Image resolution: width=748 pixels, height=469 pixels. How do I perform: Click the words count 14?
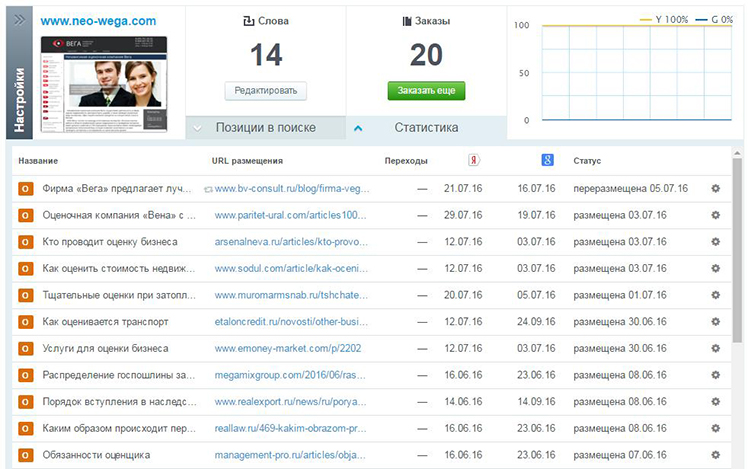(x=266, y=55)
